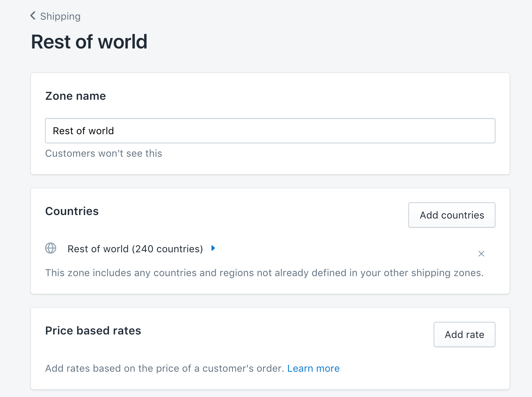Click the globe icon in Countries

click(x=51, y=248)
